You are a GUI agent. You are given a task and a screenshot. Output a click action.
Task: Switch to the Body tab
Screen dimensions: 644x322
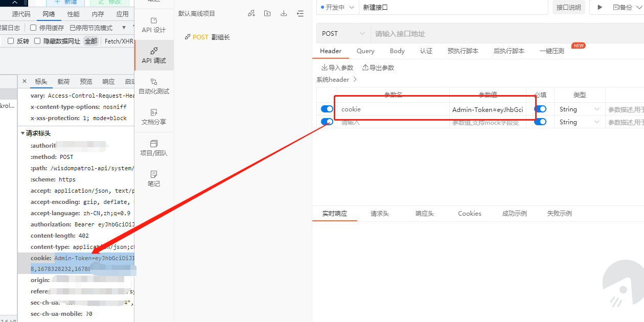397,51
